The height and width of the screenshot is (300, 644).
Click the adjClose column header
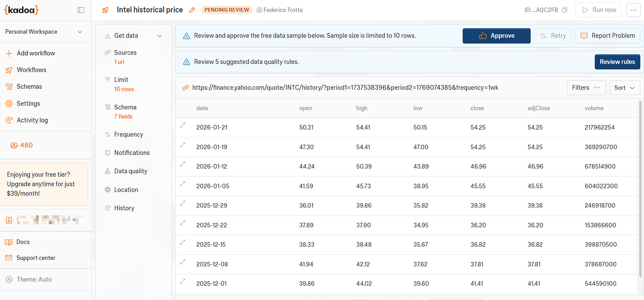point(539,108)
